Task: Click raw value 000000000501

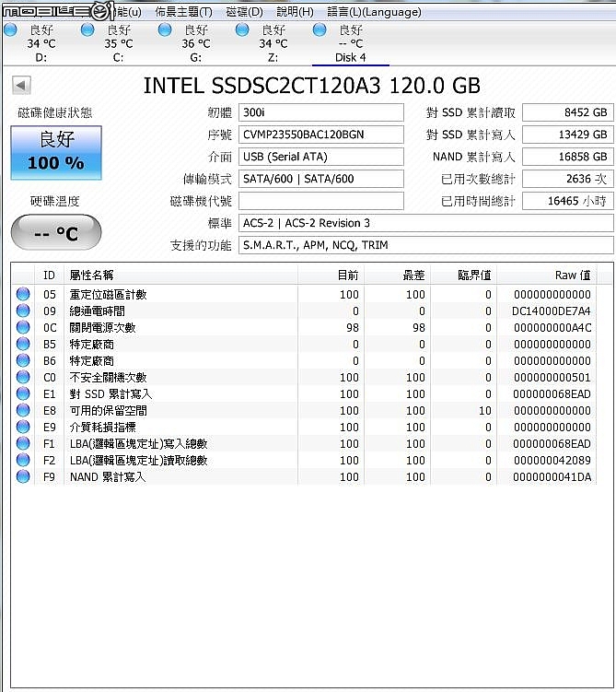Action: [552, 378]
